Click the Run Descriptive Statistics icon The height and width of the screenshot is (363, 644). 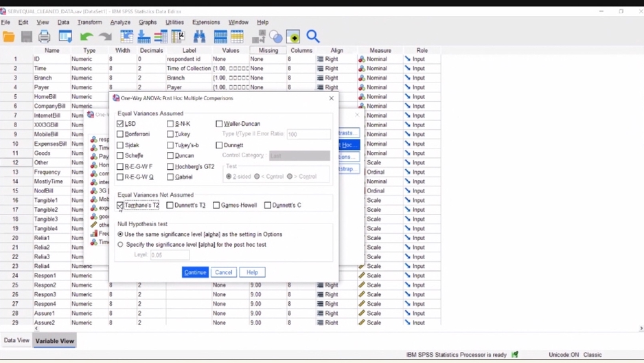click(x=179, y=37)
